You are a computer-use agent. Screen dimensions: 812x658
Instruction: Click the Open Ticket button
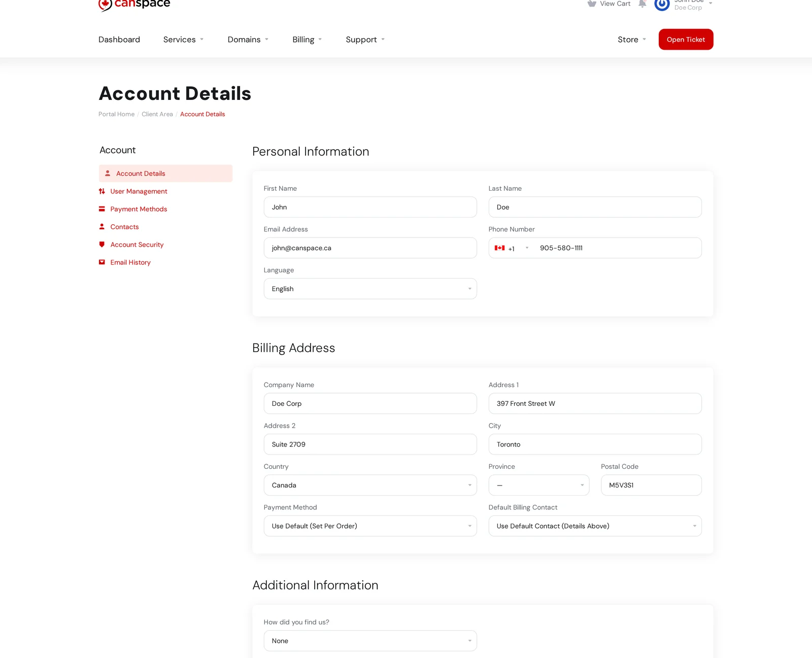click(686, 40)
